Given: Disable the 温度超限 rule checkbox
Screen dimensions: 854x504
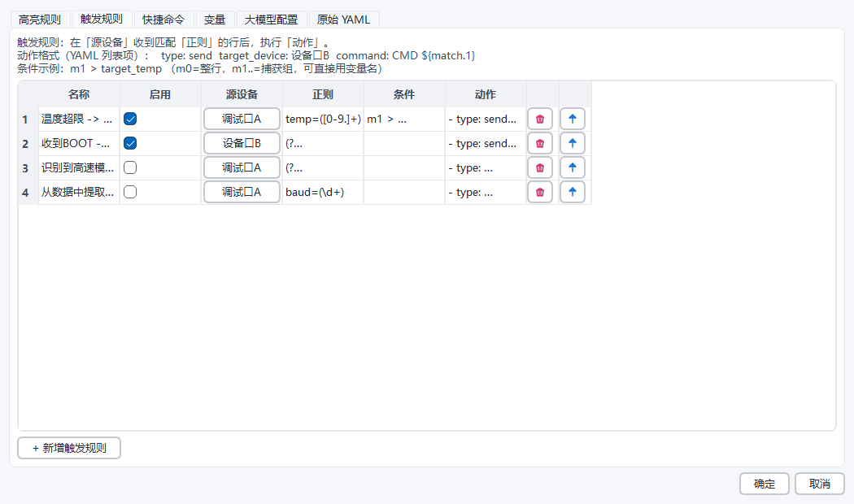Looking at the screenshot, I should 130,119.
